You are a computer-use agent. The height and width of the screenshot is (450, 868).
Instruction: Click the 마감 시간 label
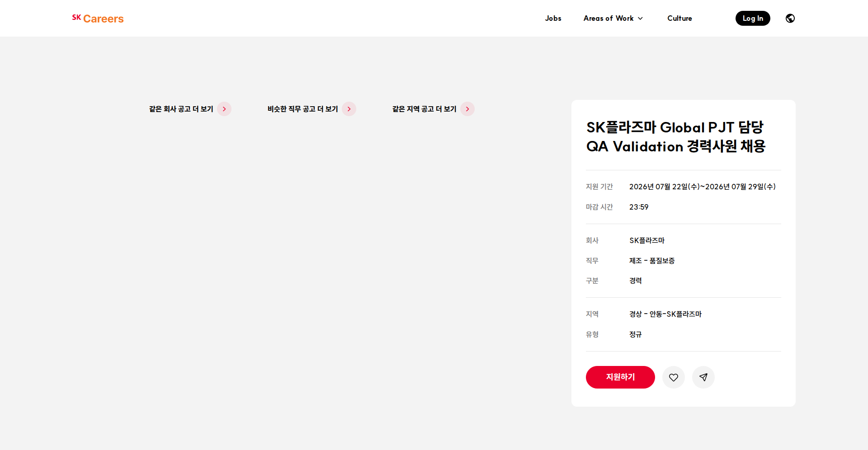click(x=599, y=207)
